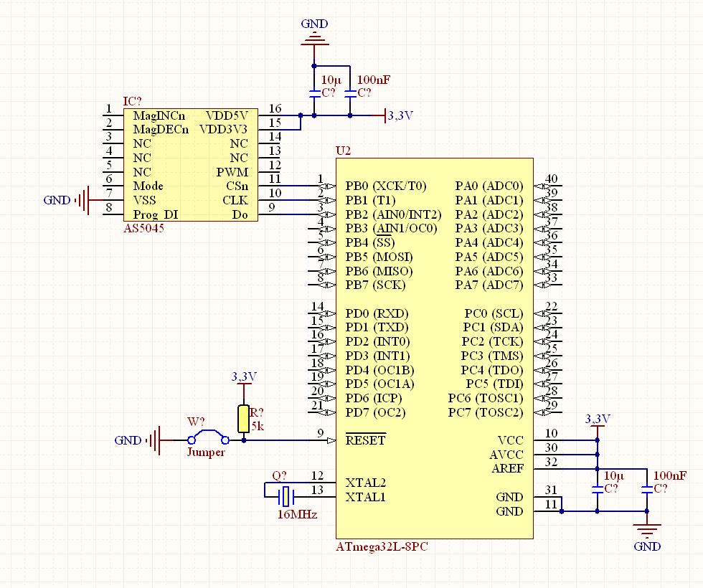Screen dimensions: 703x588
Task: Click the 3,3V power port next to VDD5V net
Action: (384, 115)
